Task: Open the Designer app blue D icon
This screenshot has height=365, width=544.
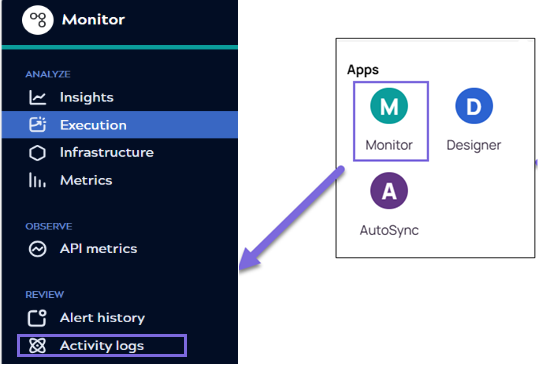Action: point(474,106)
